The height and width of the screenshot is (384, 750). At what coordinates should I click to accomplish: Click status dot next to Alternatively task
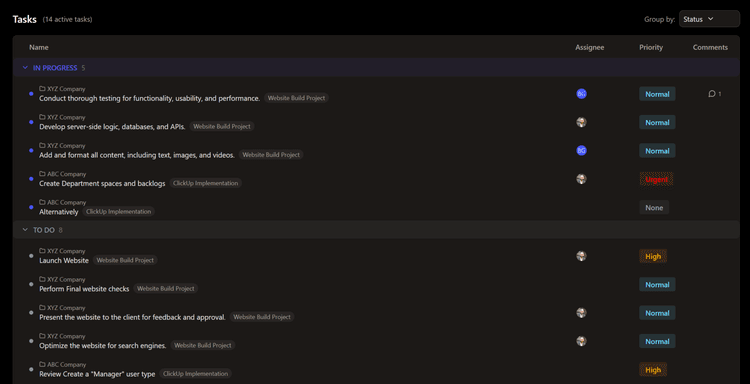coord(31,208)
